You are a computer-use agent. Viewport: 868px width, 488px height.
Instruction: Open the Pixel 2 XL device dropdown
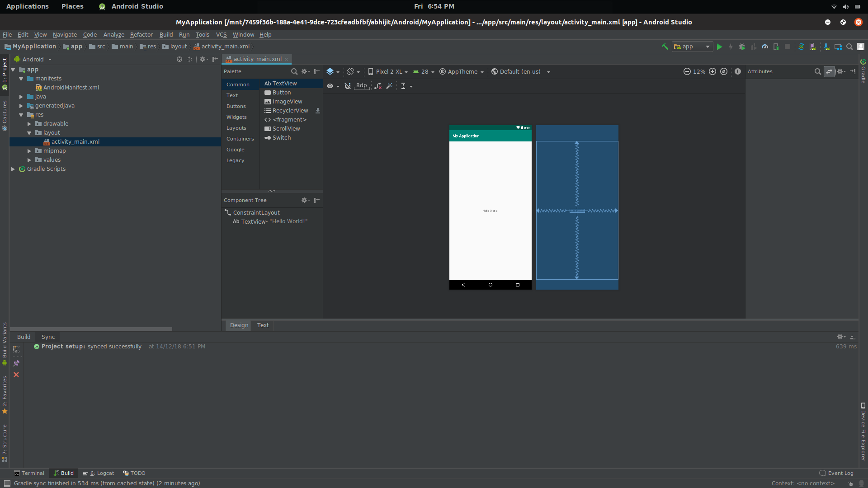[388, 71]
